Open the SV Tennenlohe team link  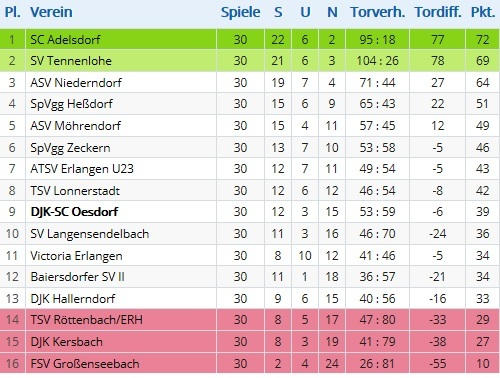tap(71, 61)
